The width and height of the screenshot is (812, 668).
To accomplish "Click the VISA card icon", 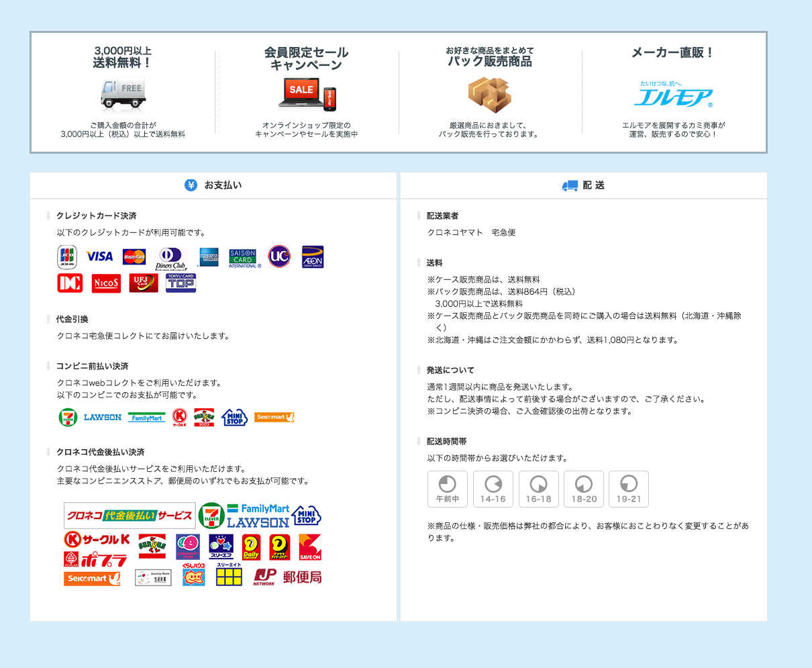I will (101, 256).
